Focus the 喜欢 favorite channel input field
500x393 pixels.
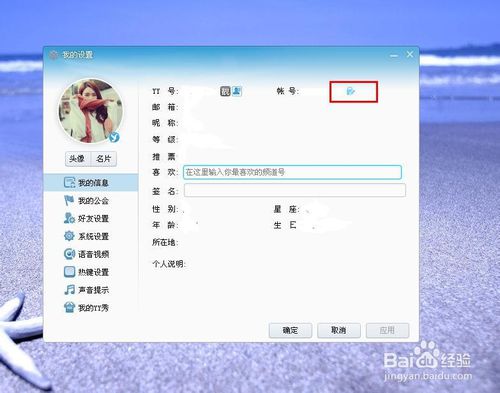(x=292, y=172)
